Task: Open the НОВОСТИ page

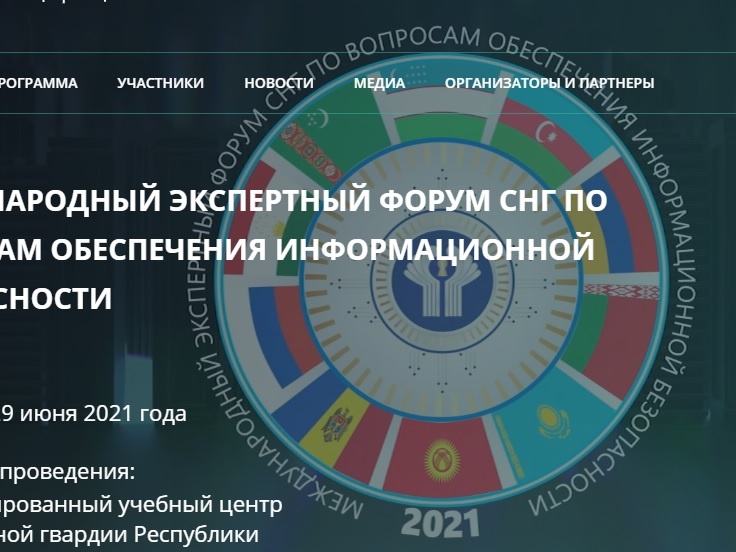Action: pyautogui.click(x=279, y=84)
